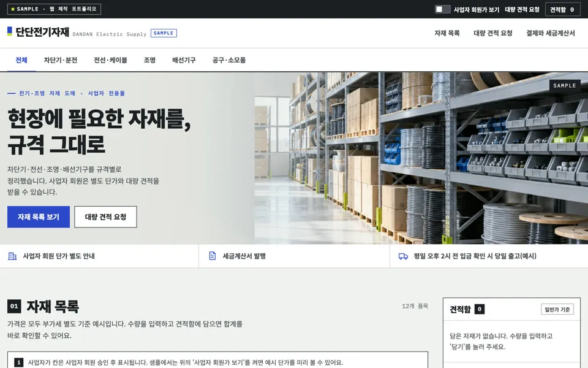Click the SAMPLE badge next to the logo
Image resolution: width=588 pixels, height=368 pixels.
pyautogui.click(x=164, y=33)
